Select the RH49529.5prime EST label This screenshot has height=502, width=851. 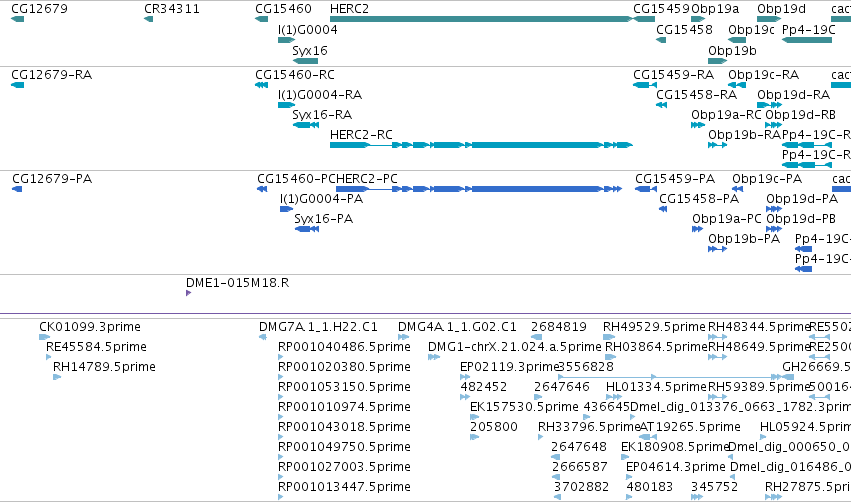tap(655, 327)
